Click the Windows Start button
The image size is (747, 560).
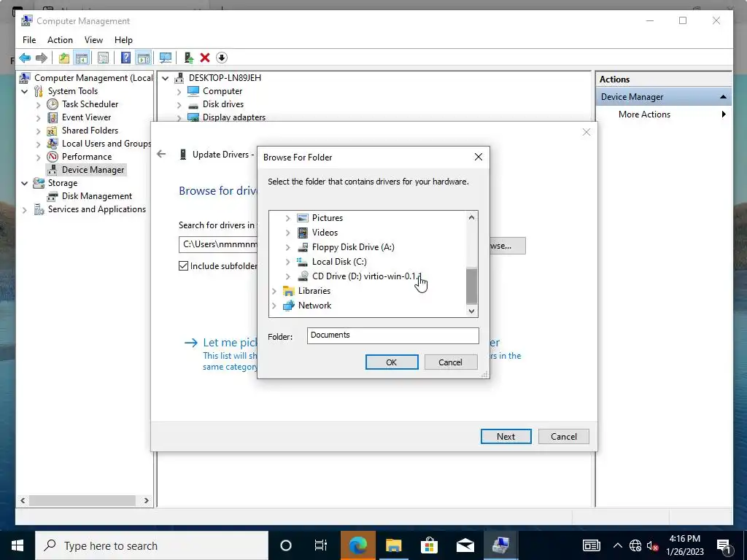tap(18, 545)
